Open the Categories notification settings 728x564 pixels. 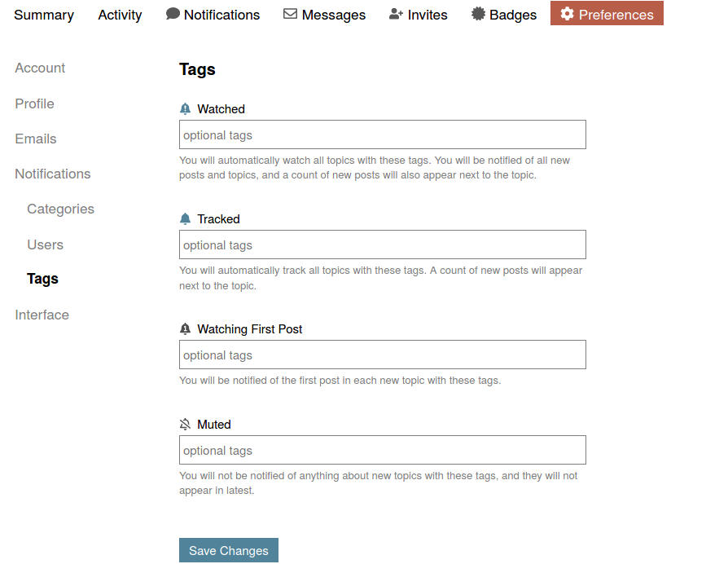pyautogui.click(x=60, y=209)
